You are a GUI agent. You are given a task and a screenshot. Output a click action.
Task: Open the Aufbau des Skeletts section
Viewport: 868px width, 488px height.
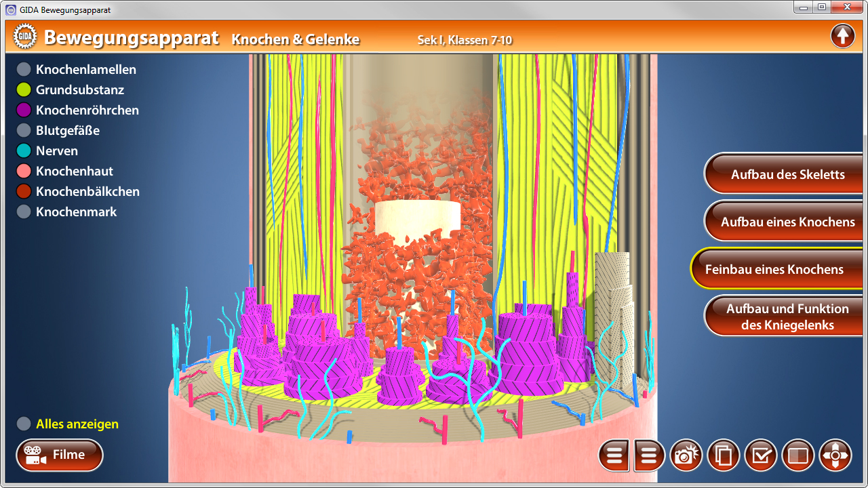[787, 174]
